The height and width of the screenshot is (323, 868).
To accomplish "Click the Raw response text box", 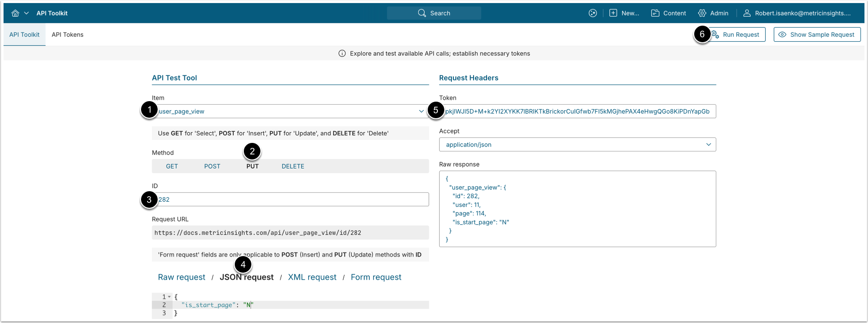I will click(577, 209).
